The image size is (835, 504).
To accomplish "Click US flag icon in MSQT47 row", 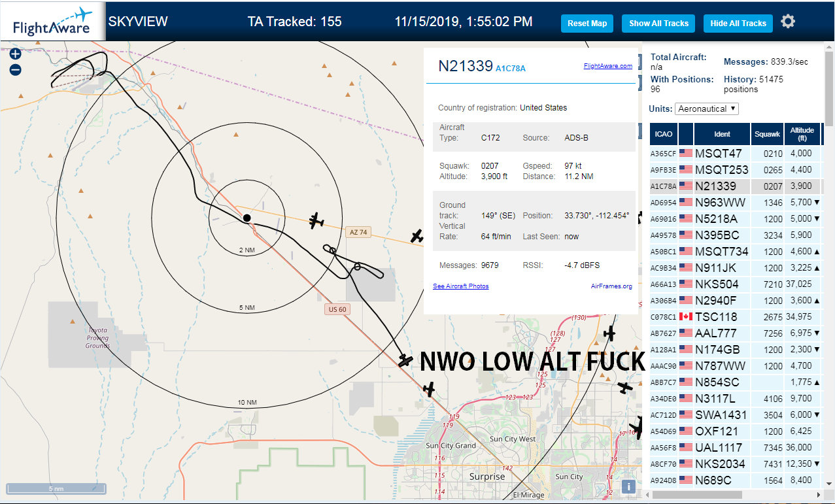I will click(x=686, y=154).
